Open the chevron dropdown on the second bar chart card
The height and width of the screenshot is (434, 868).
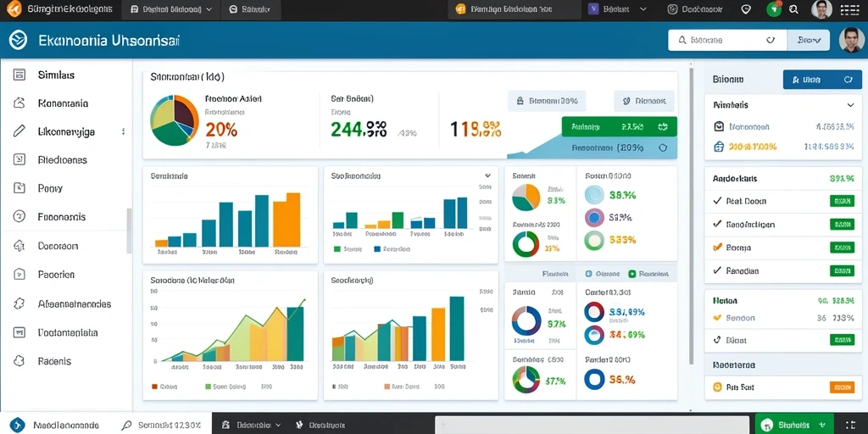(x=487, y=175)
